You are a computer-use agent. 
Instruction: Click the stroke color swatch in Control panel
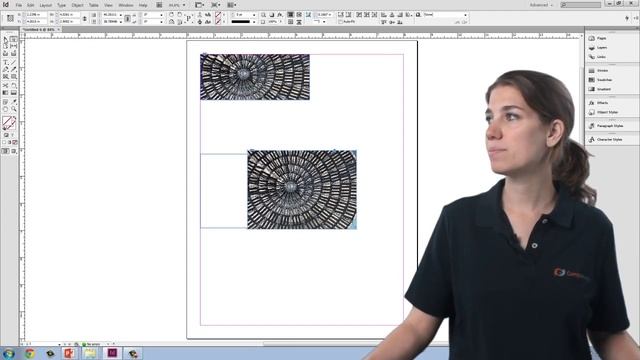tap(218, 22)
